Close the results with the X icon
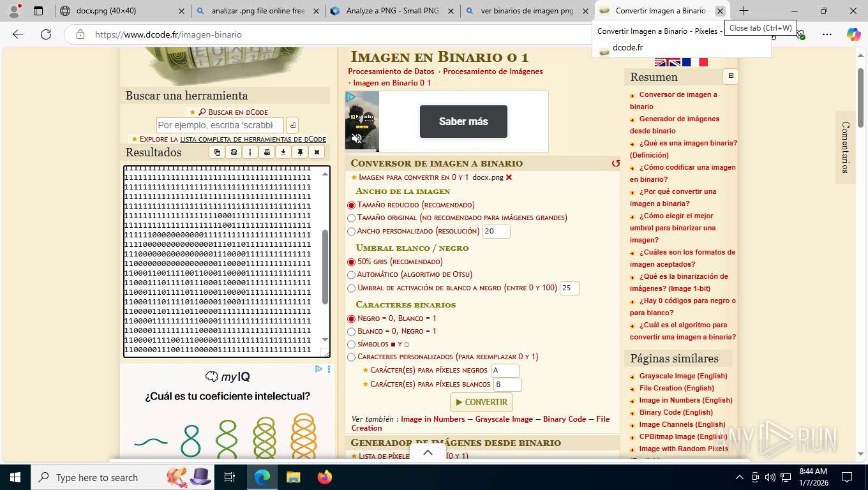868x490 pixels. pos(317,152)
